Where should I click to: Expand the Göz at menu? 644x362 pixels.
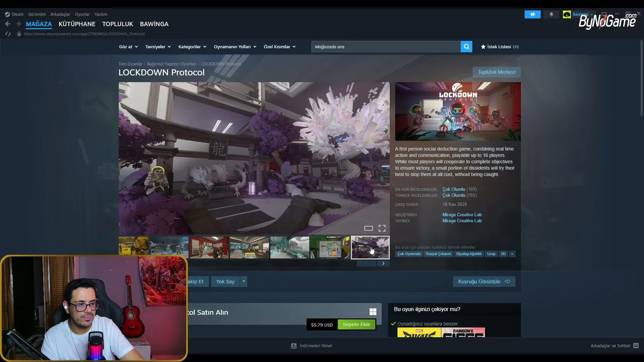pyautogui.click(x=128, y=47)
